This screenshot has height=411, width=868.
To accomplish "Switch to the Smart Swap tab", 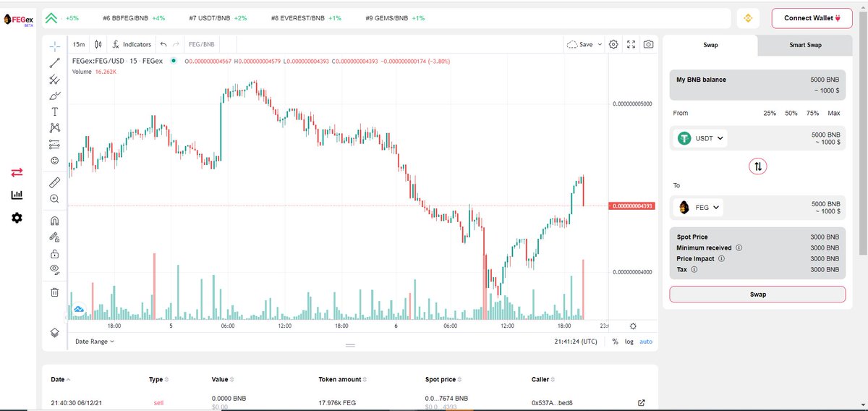I will click(x=805, y=45).
